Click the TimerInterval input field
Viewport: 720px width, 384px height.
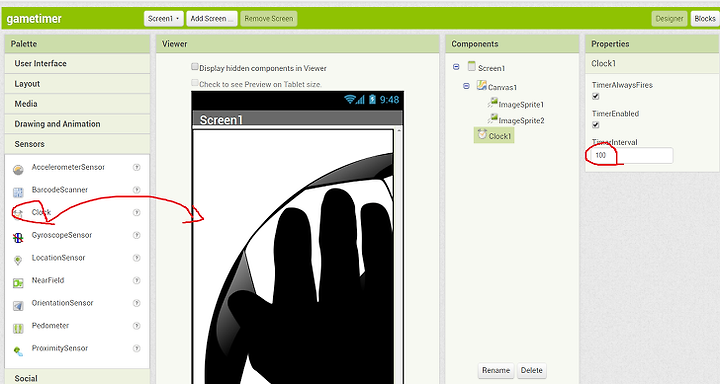(x=631, y=155)
